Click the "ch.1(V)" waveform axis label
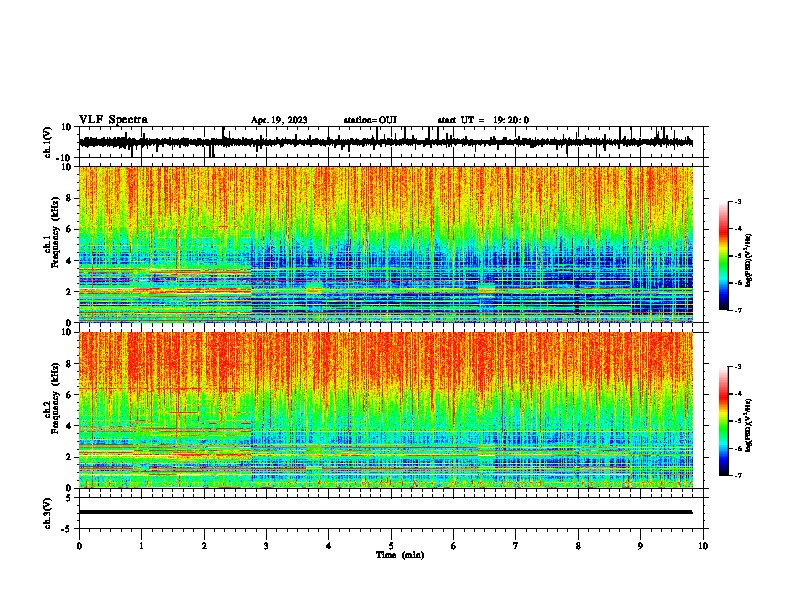 (48, 142)
